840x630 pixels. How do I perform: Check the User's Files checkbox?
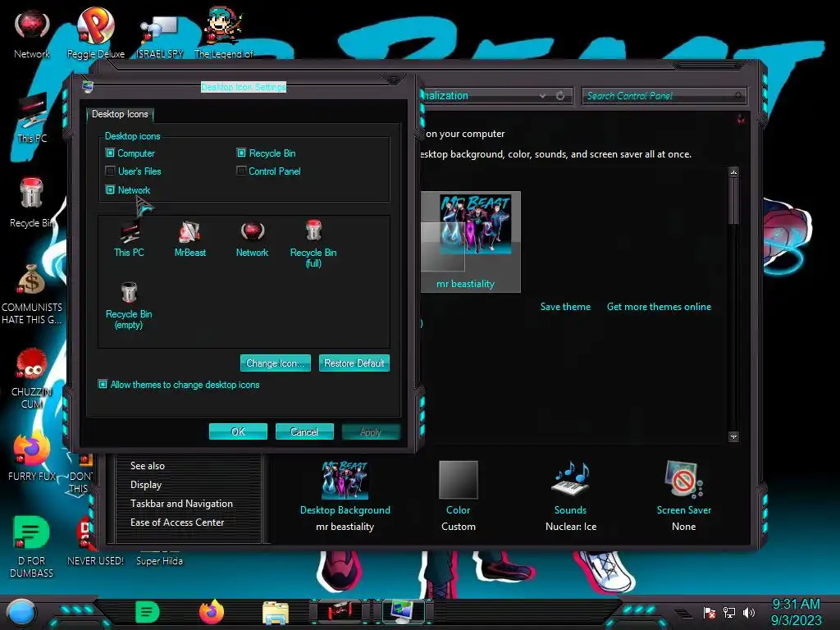[x=111, y=171]
